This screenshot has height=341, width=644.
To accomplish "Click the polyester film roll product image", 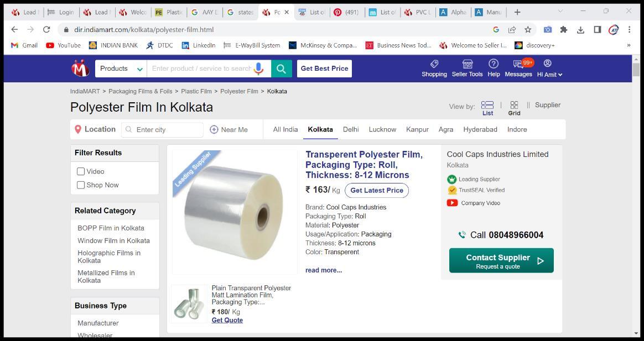I will coord(234,212).
